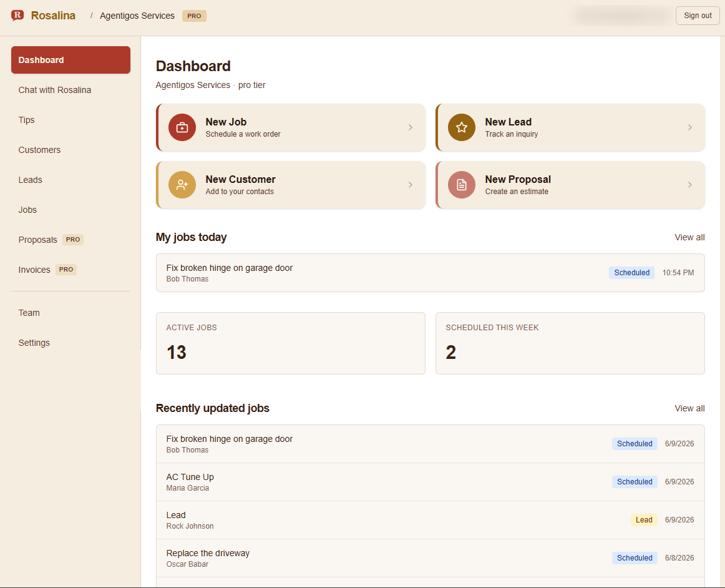Click Agentigos Services in the breadcrumb
Viewport: 725px width, 588px height.
pos(137,16)
